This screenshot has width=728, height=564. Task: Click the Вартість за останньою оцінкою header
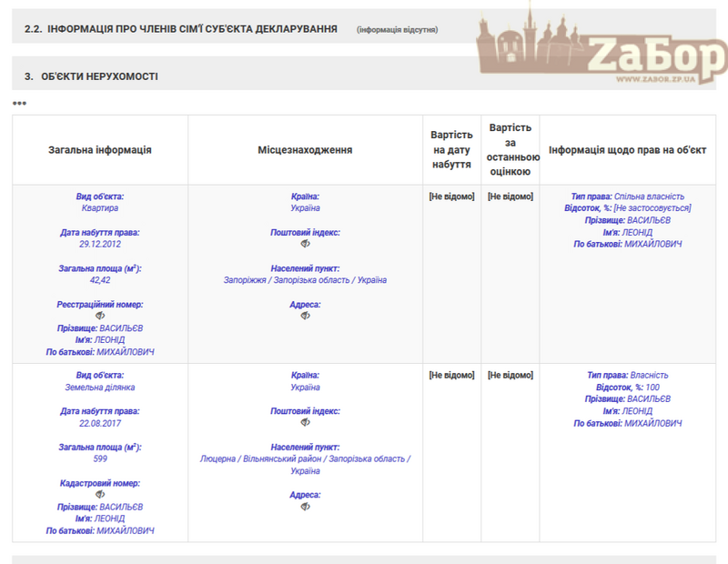pyautogui.click(x=511, y=150)
